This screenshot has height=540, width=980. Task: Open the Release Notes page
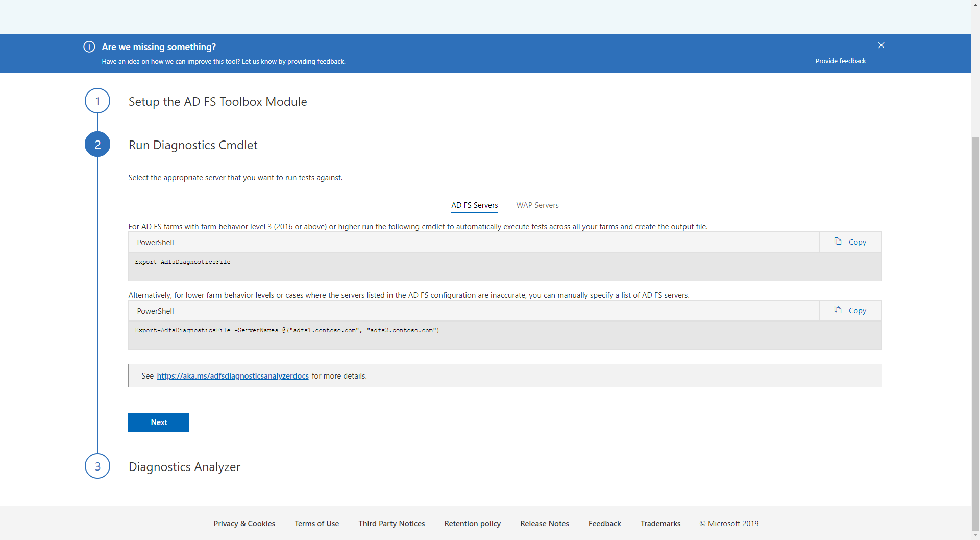coord(545,523)
